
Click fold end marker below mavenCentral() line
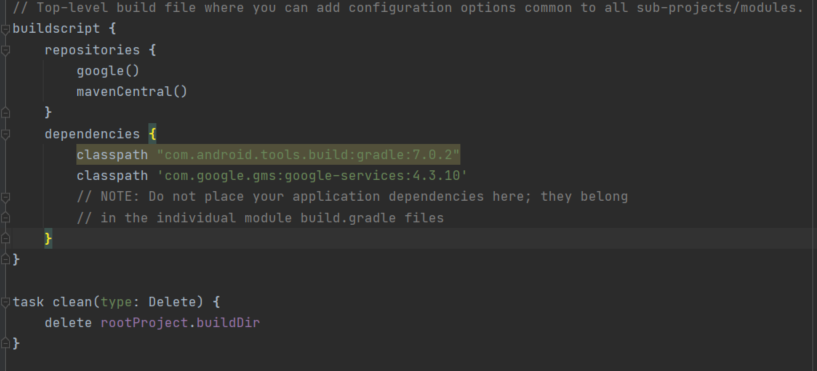(5, 112)
